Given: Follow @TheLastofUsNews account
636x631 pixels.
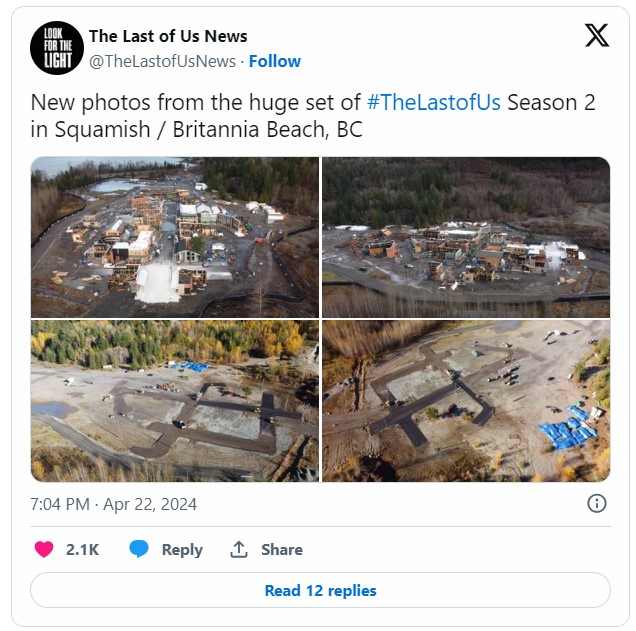Looking at the screenshot, I should click(275, 61).
